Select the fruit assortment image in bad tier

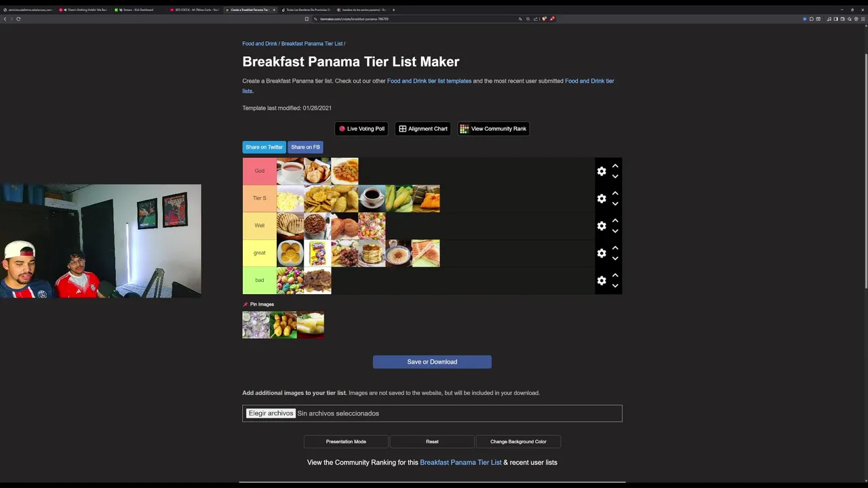click(x=290, y=281)
